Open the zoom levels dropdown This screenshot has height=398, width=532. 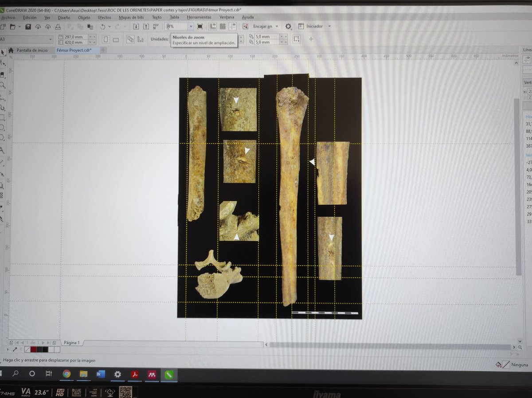[x=191, y=27]
